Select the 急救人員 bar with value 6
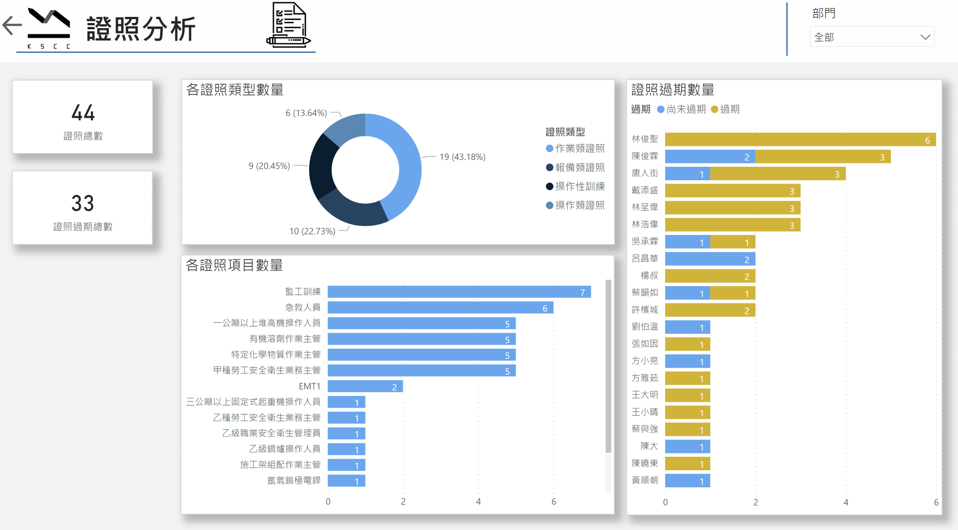Image resolution: width=958 pixels, height=530 pixels. [x=441, y=307]
